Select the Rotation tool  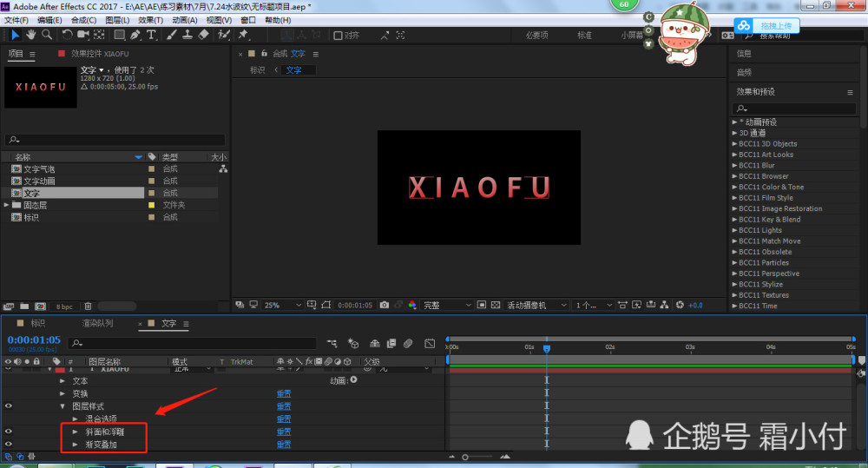tap(67, 35)
